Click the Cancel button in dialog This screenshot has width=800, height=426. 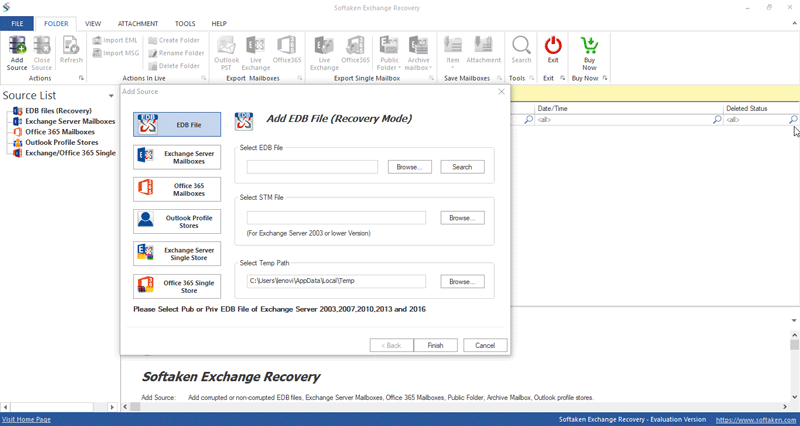click(485, 345)
